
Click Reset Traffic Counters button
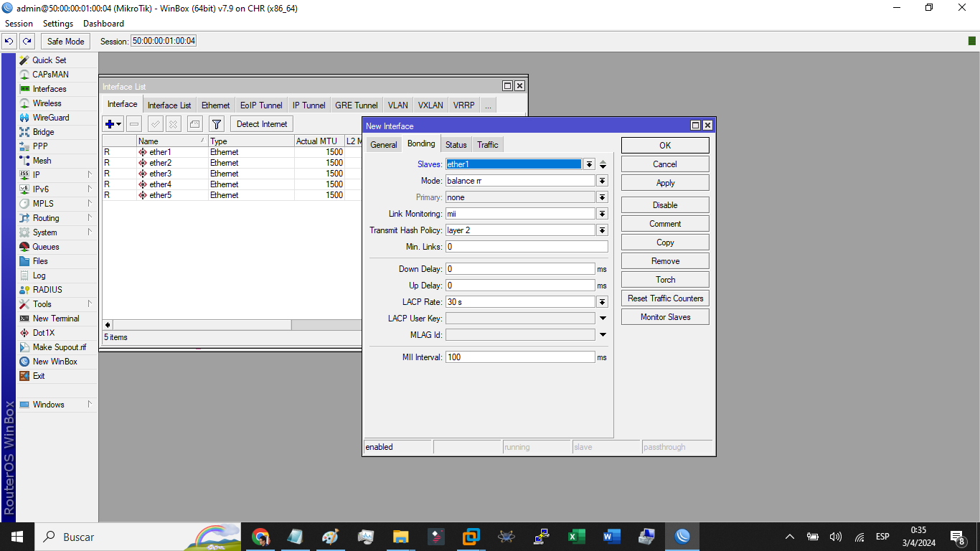coord(665,298)
